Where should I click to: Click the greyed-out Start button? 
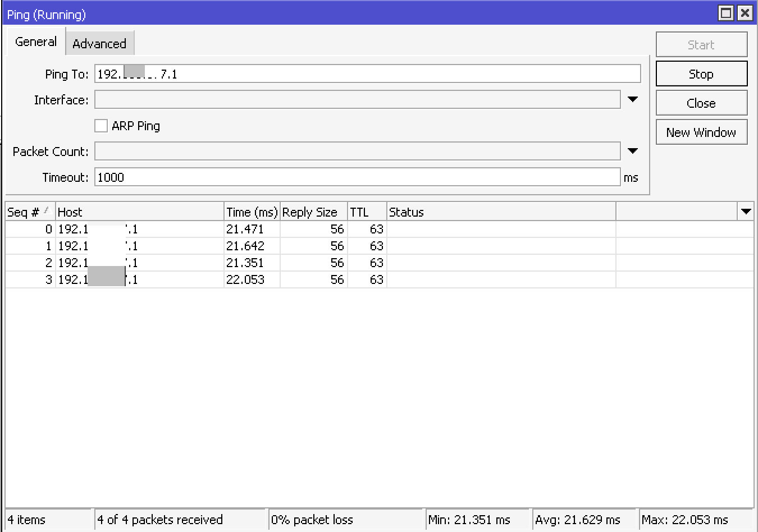coord(701,44)
